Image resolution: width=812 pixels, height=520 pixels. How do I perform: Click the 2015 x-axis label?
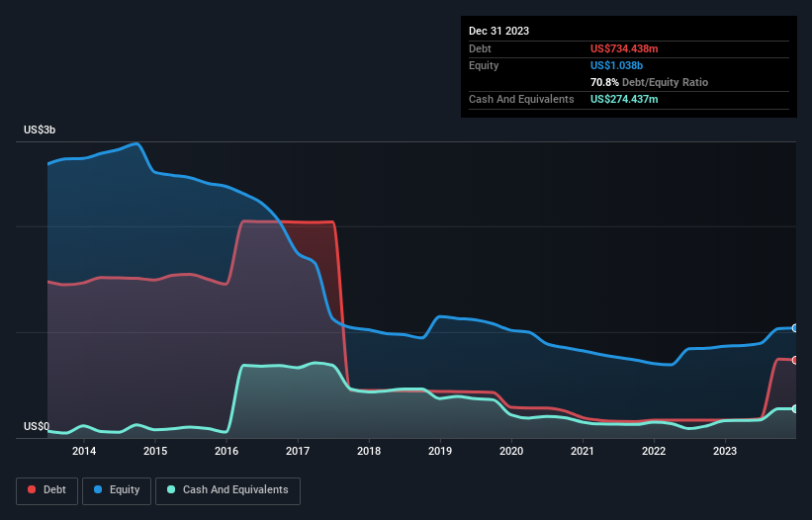(x=155, y=451)
